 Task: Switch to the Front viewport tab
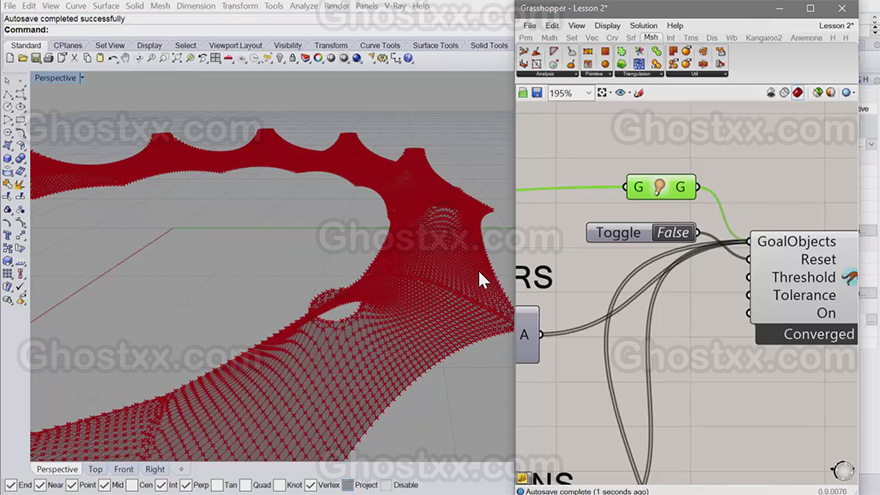click(124, 469)
